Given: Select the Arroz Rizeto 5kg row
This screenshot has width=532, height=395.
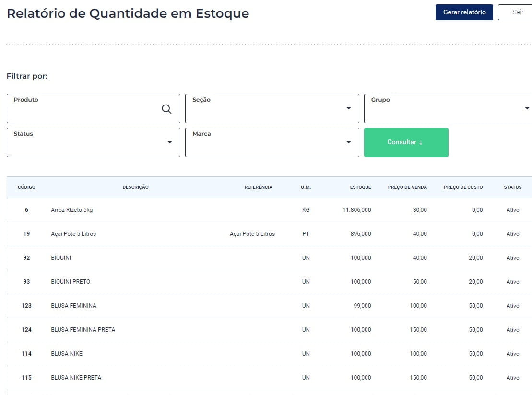Looking at the screenshot, I should 71,210.
